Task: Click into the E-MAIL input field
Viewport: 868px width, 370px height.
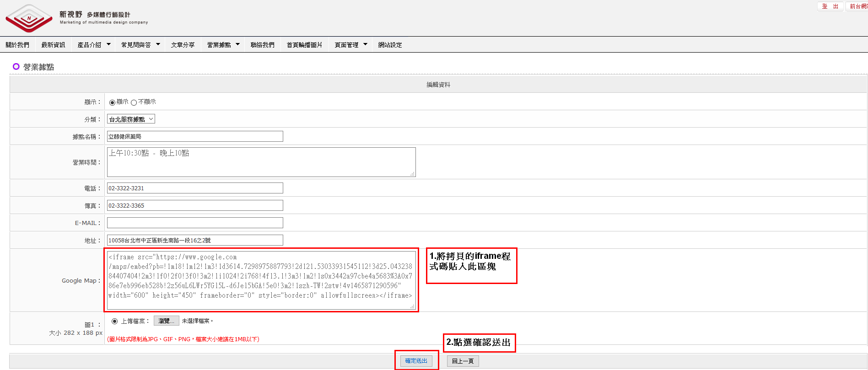Action: click(x=195, y=223)
